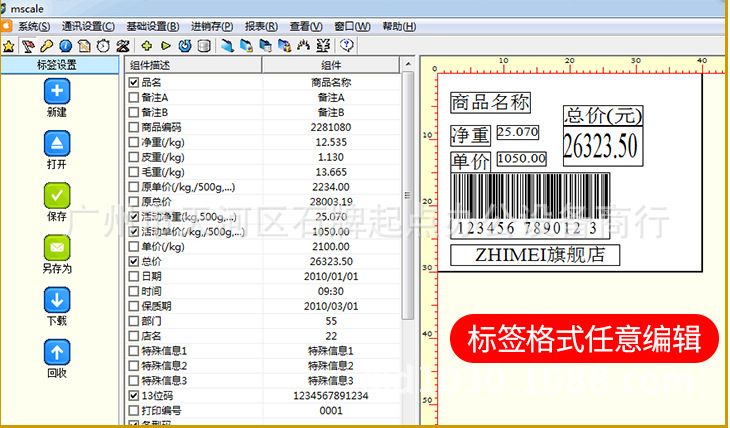Click the 28003.19 value cell
730x428 pixels.
331,202
